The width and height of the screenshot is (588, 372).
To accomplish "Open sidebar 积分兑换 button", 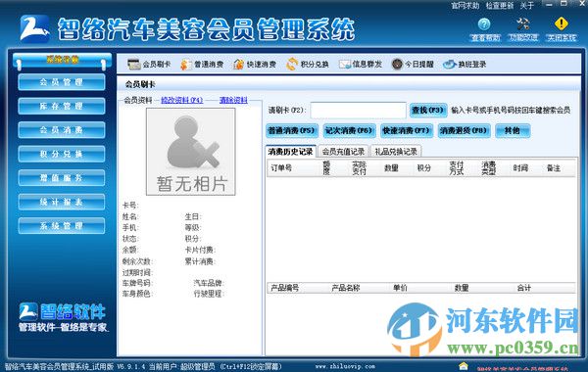I will coord(62,154).
